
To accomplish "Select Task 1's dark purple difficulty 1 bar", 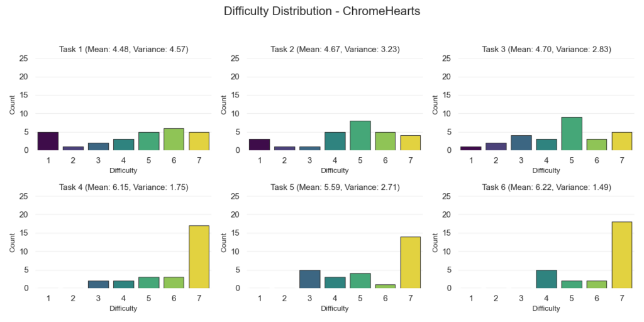I will pos(50,142).
